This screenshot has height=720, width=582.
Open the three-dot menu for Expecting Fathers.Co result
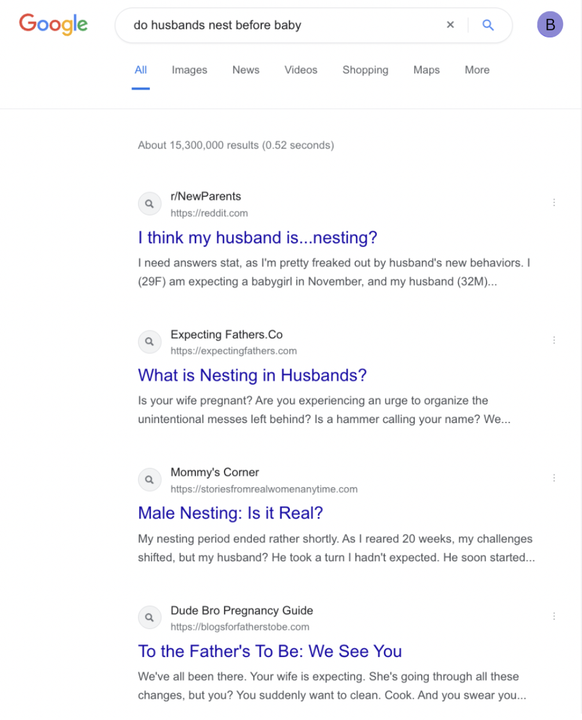(x=554, y=340)
